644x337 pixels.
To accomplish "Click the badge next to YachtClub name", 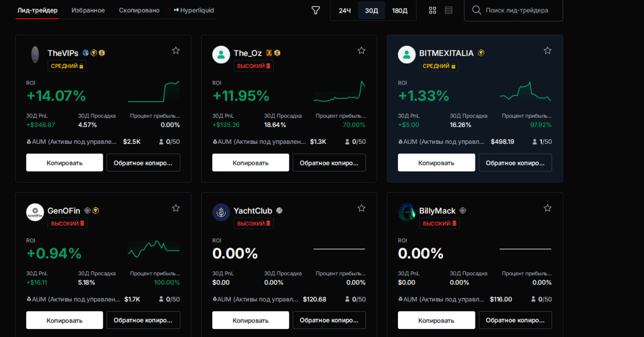I will pos(279,211).
